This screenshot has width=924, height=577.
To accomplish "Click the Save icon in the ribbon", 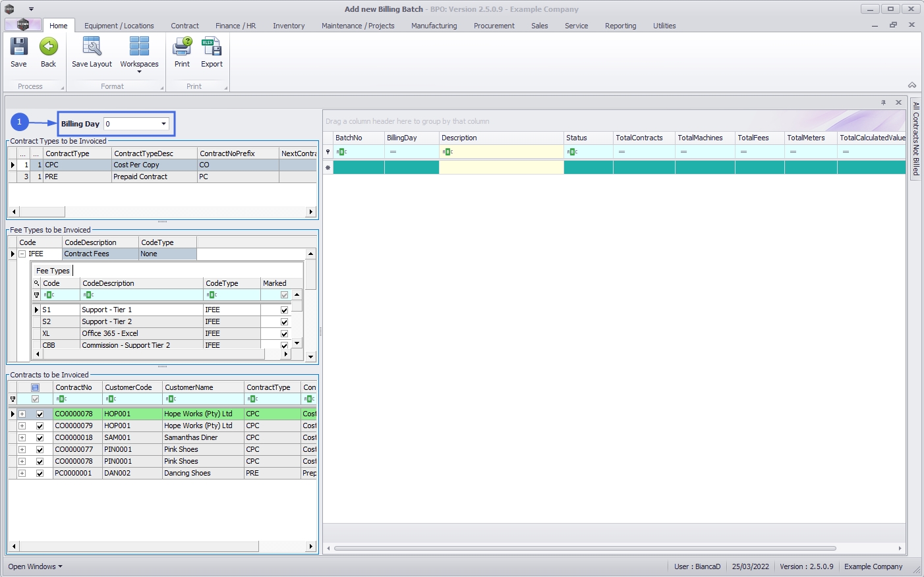I will point(18,47).
